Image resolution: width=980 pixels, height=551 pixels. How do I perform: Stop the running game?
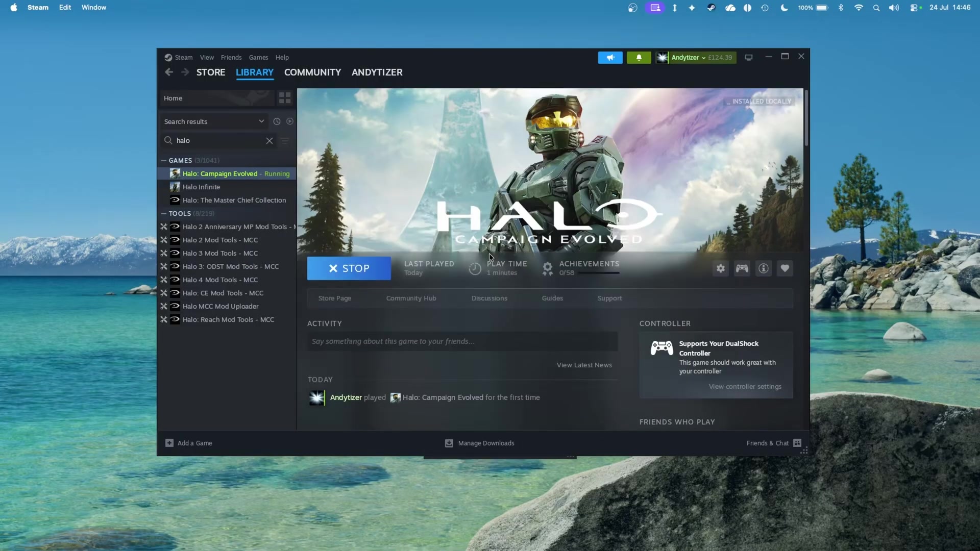click(x=349, y=268)
